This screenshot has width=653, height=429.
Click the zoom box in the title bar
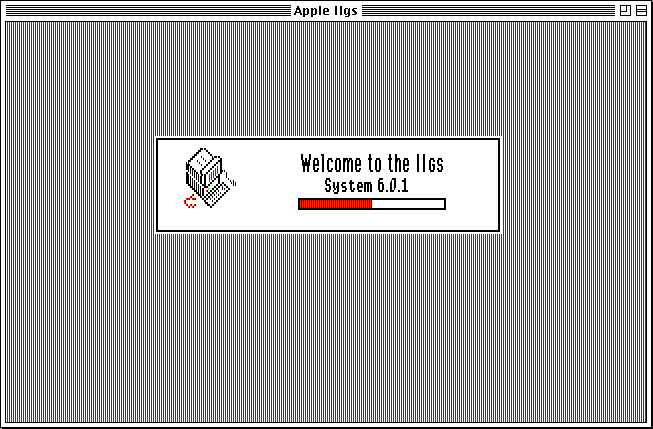tap(625, 10)
